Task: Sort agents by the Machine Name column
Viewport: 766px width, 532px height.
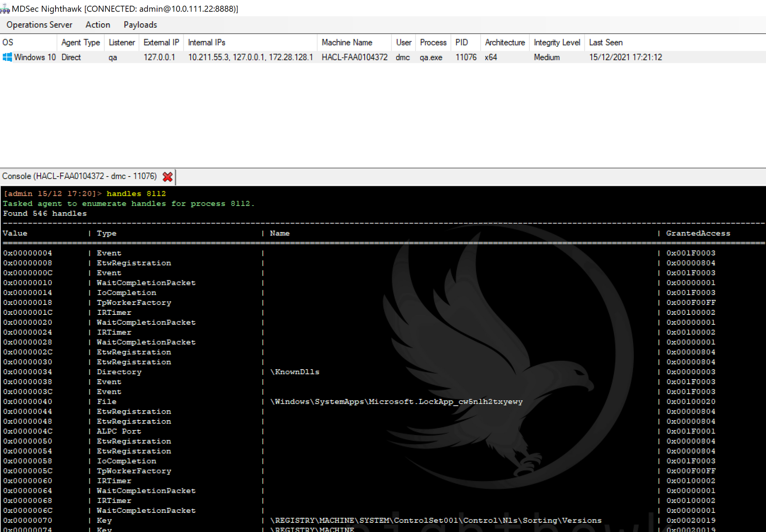Action: pyautogui.click(x=347, y=42)
